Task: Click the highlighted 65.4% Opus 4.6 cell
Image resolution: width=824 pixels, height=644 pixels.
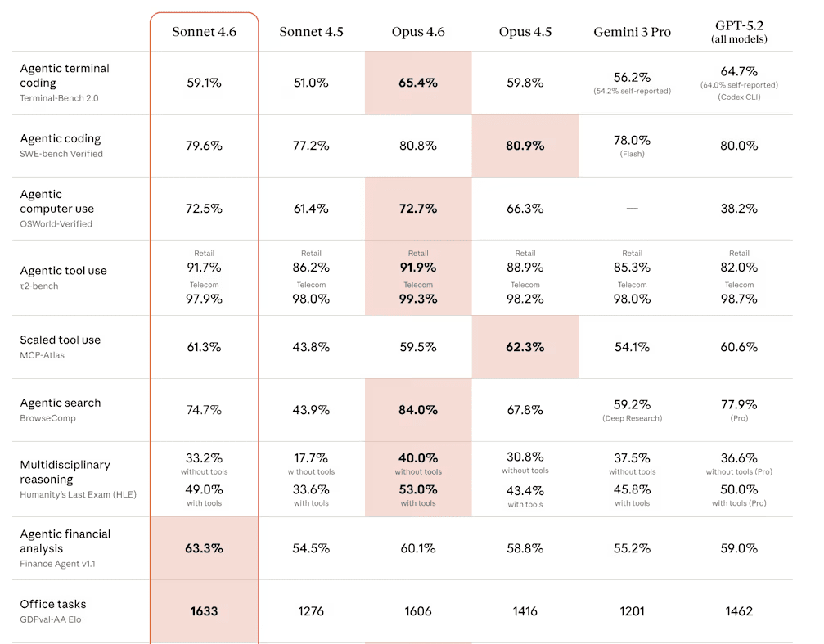Action: [x=418, y=83]
